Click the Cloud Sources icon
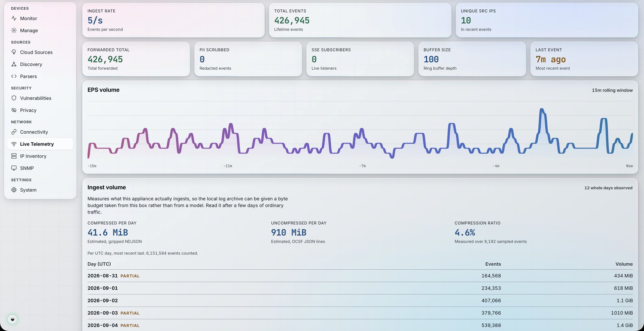 (x=14, y=52)
